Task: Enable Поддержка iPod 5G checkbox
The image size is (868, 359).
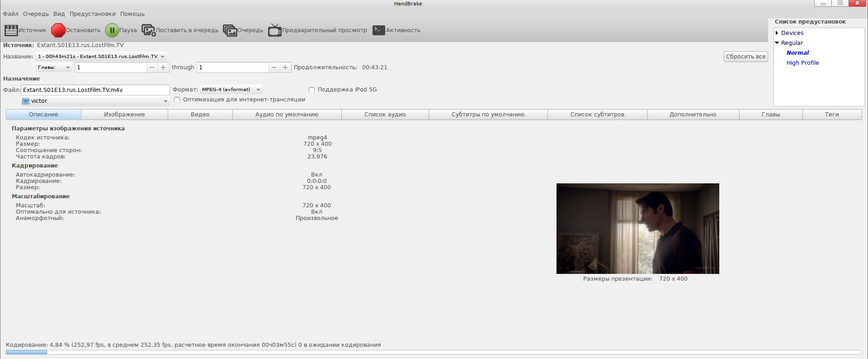Action: [x=311, y=90]
